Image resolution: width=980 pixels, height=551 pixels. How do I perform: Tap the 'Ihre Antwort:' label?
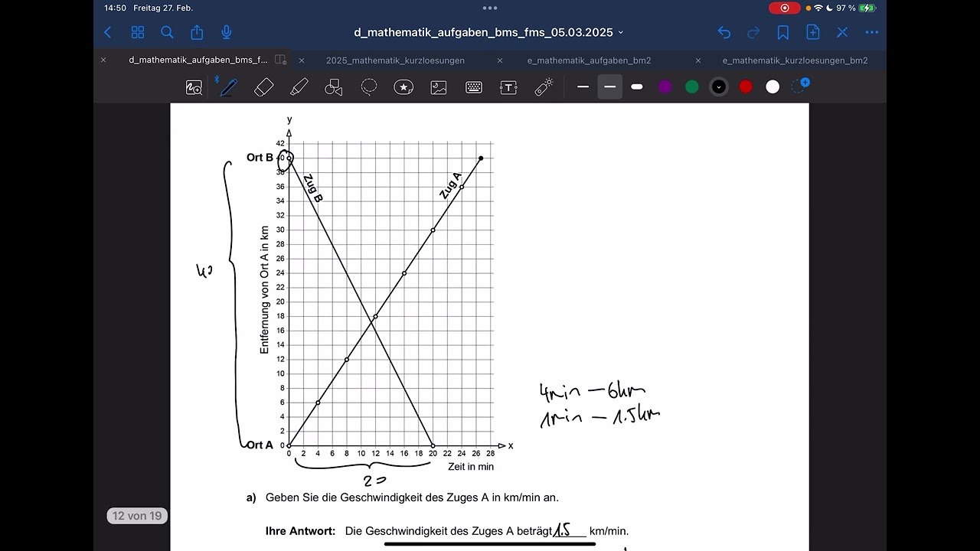300,531
